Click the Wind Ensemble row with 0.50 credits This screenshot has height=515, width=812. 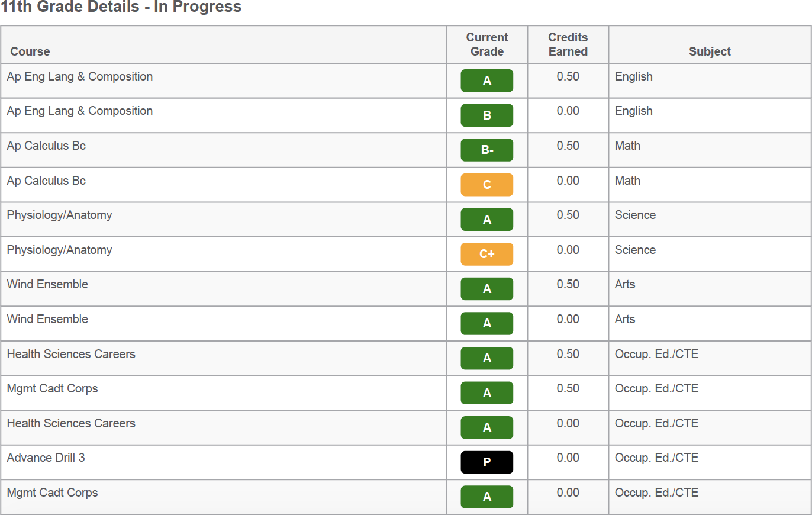pos(406,289)
